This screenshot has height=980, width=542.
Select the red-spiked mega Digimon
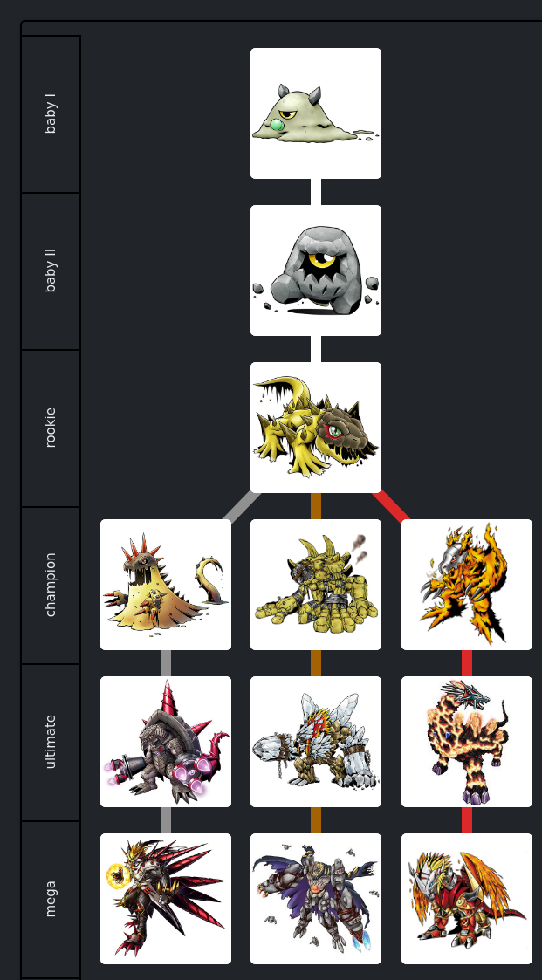coord(166,899)
